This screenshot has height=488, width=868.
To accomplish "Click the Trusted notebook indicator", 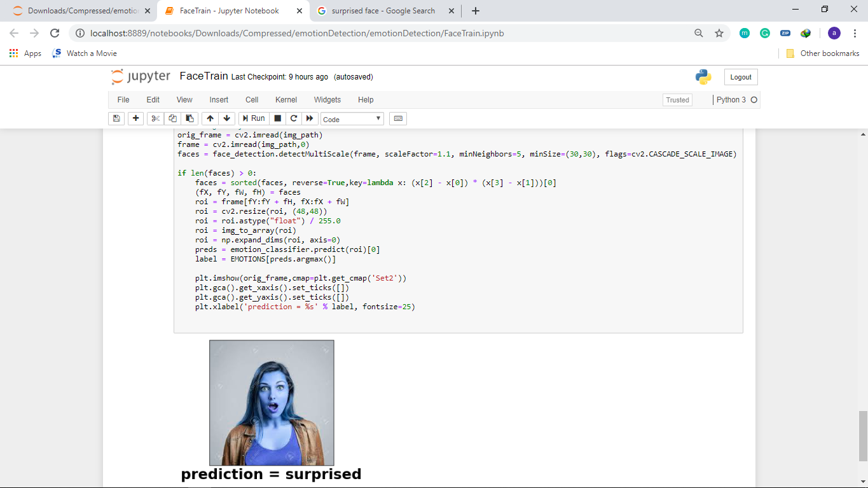I will (x=677, y=100).
